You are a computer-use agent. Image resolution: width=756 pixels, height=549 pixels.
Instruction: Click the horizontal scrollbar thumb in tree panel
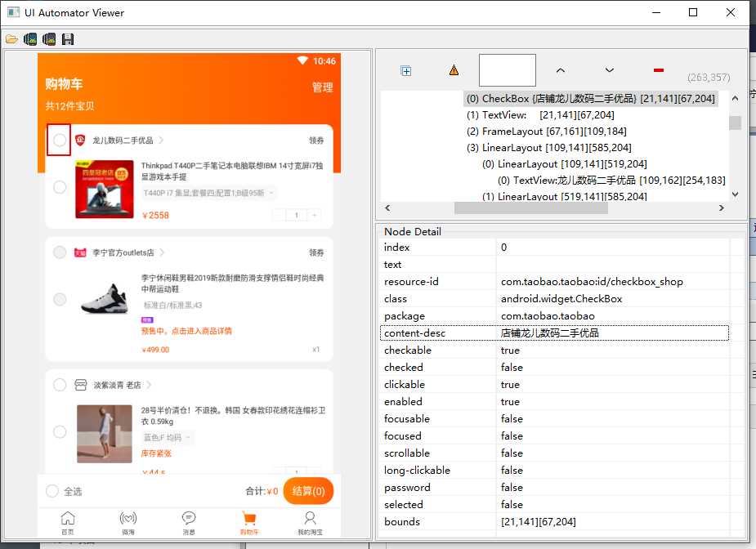pyautogui.click(x=531, y=208)
